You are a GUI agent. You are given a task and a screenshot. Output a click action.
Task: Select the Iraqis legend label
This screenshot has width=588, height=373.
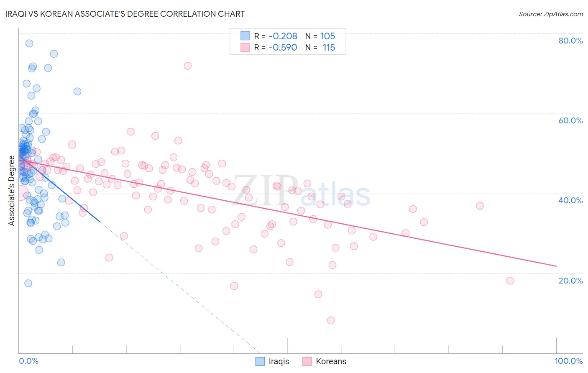279,361
